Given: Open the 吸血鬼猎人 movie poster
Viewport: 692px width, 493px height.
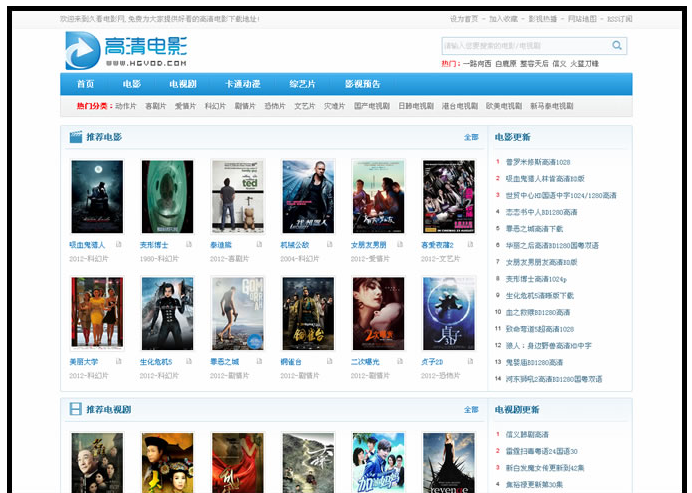Looking at the screenshot, I should 97,196.
